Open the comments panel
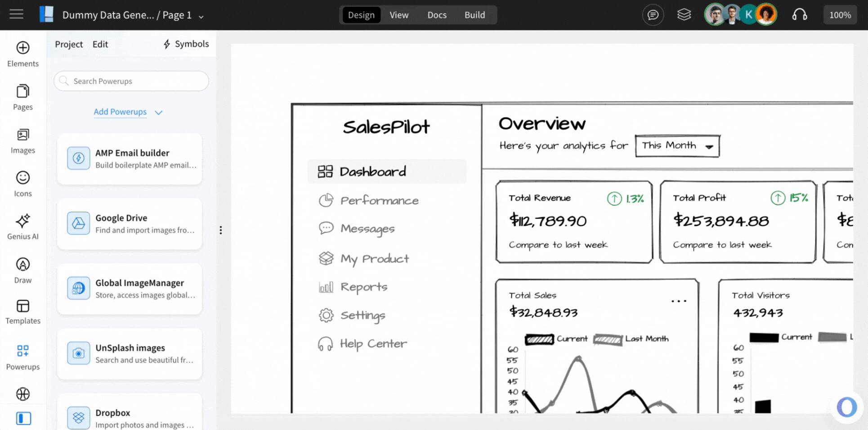Image resolution: width=868 pixels, height=430 pixels. click(653, 14)
